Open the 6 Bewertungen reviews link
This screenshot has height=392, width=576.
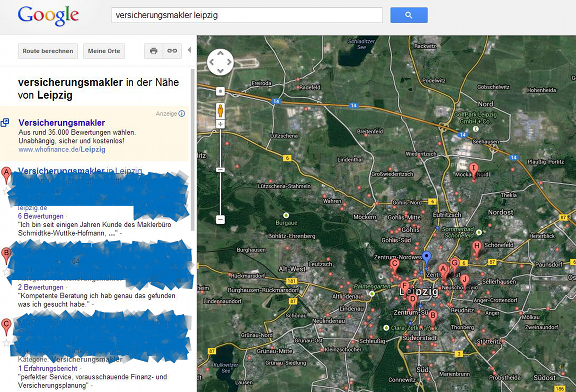tap(41, 216)
